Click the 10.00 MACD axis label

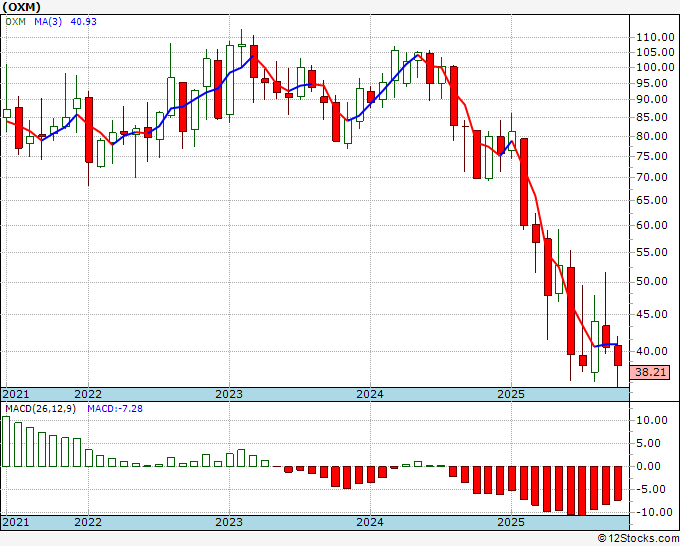(651, 420)
